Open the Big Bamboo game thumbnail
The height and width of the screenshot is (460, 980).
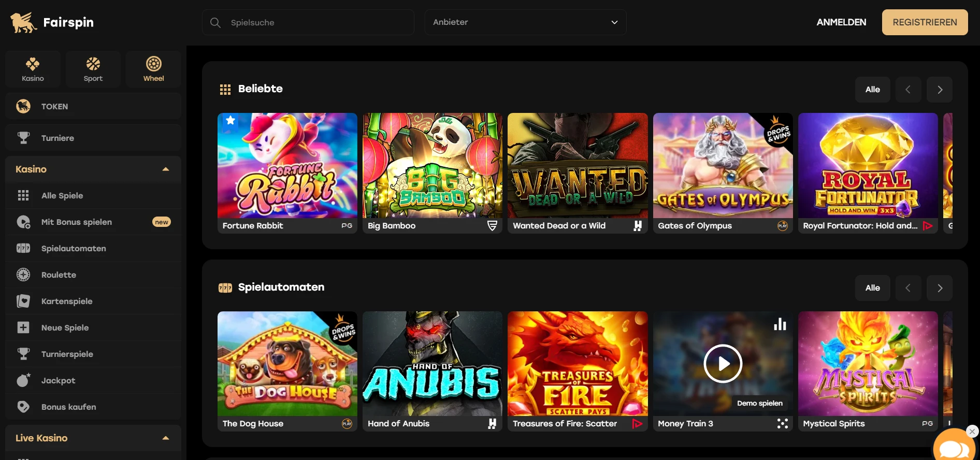click(433, 165)
